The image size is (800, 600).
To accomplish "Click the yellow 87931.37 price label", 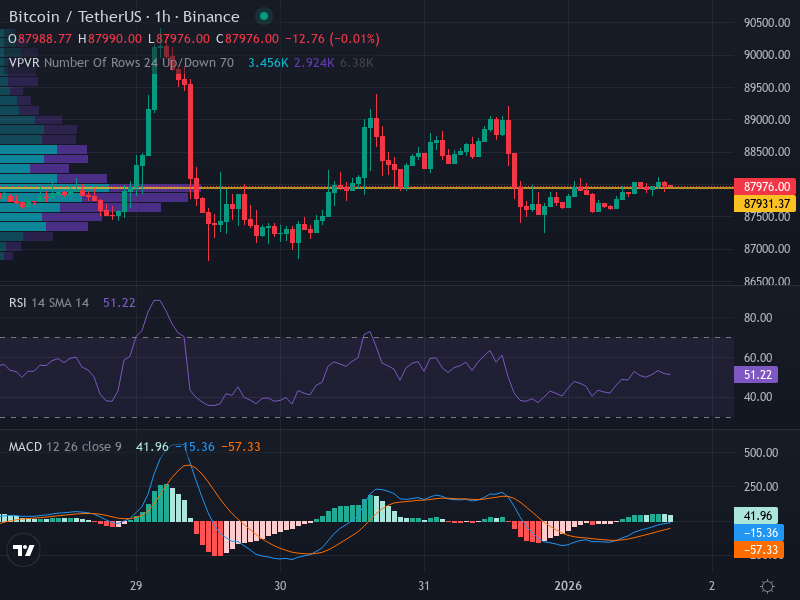I will coord(767,203).
